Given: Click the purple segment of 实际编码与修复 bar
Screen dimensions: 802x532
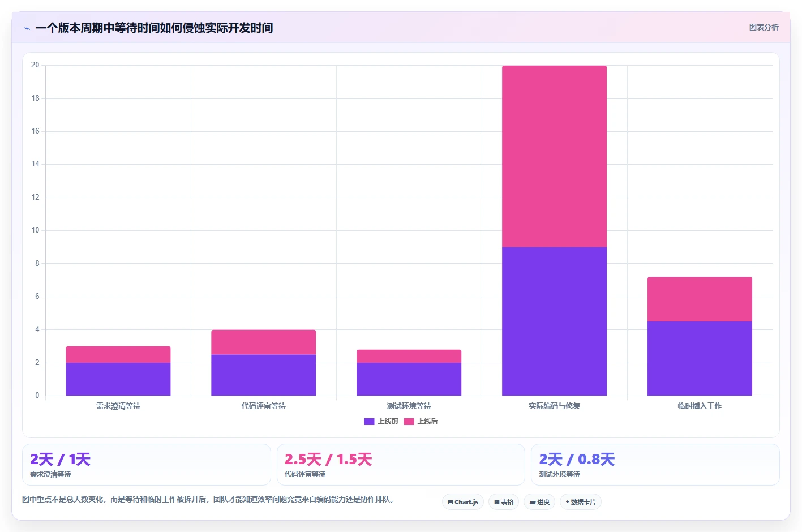Looking at the screenshot, I should (555, 321).
